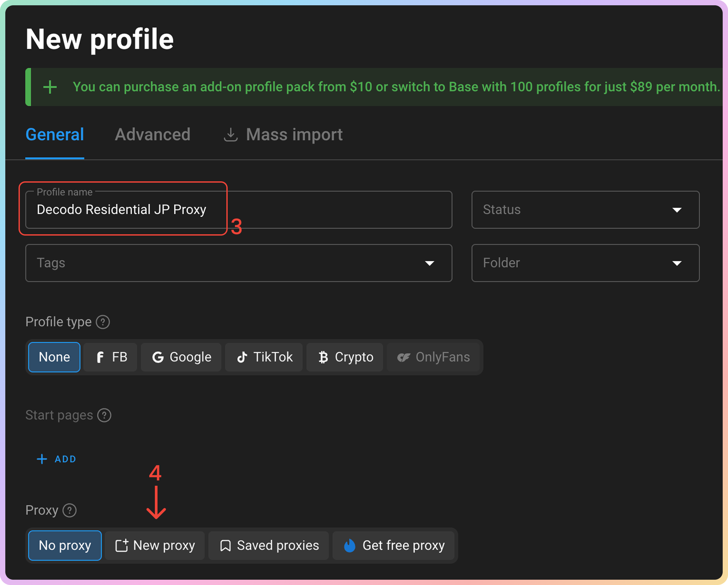Screen dimensions: 728x585
Task: Open the Folder dropdown
Action: [585, 263]
